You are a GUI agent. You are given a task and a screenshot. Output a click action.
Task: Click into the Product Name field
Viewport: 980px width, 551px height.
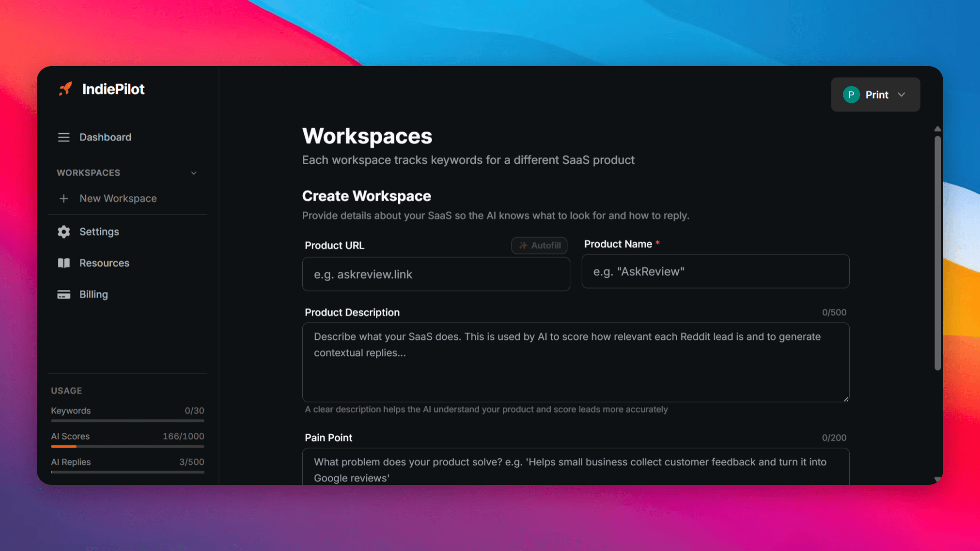pos(715,271)
